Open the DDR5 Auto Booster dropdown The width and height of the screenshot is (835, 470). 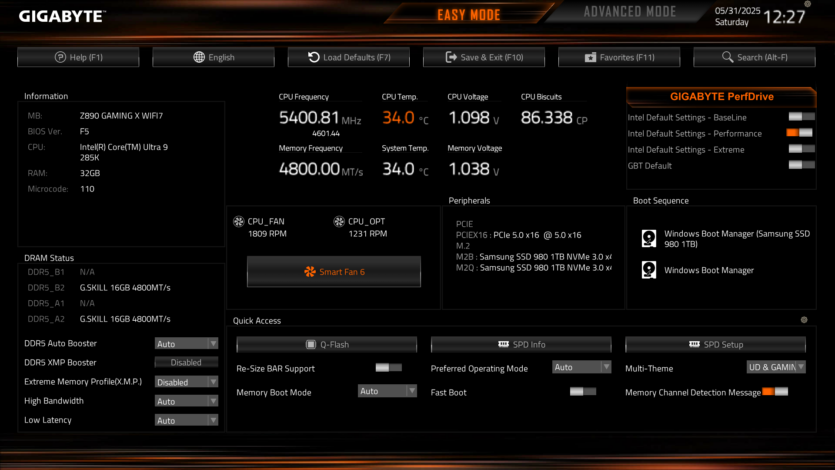tap(186, 344)
